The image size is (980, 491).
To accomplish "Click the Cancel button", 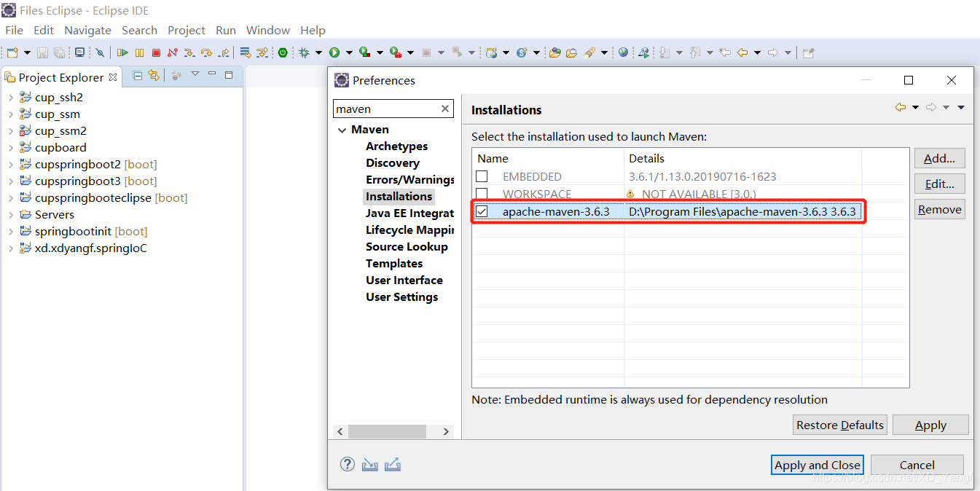I will coord(917,465).
